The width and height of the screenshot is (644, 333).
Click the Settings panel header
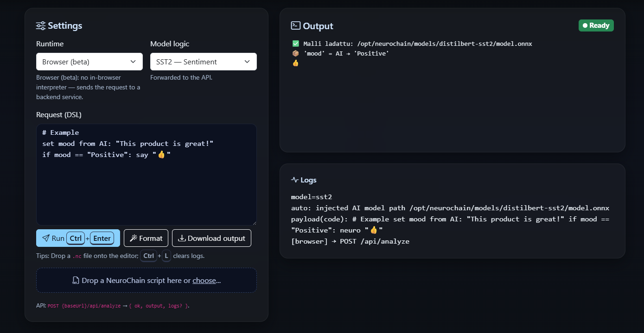pyautogui.click(x=59, y=25)
